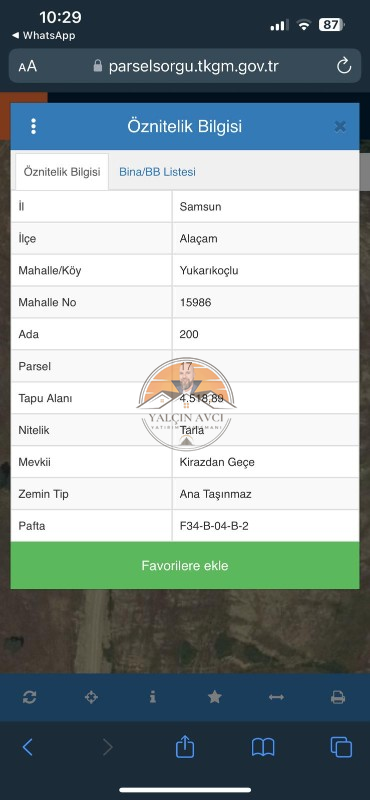
Task: Tap the info icon in map toolbar
Action: (x=153, y=697)
